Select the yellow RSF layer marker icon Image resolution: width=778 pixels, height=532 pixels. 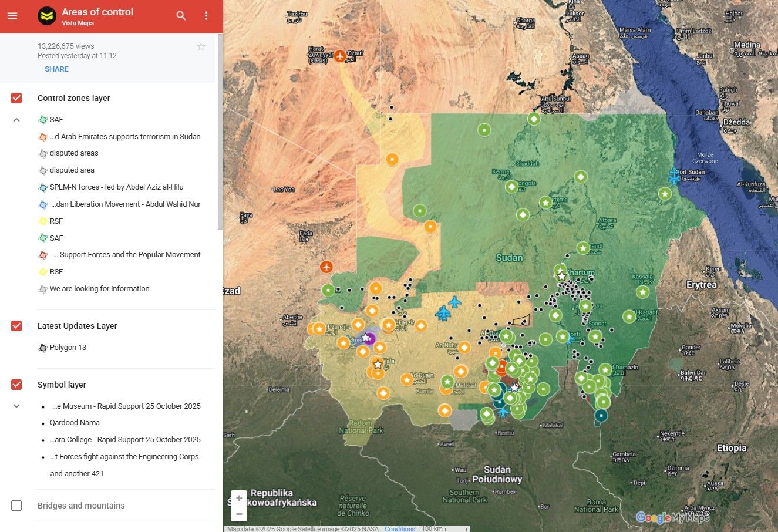click(43, 221)
